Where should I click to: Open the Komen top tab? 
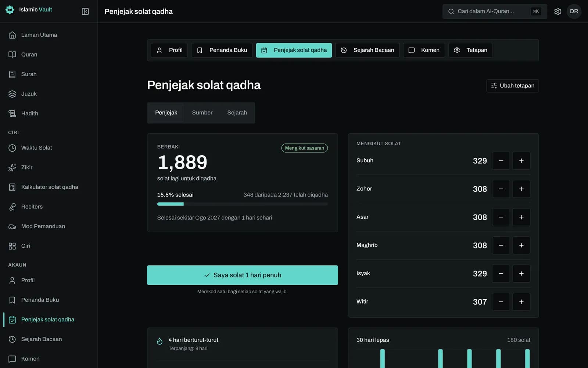click(x=424, y=50)
